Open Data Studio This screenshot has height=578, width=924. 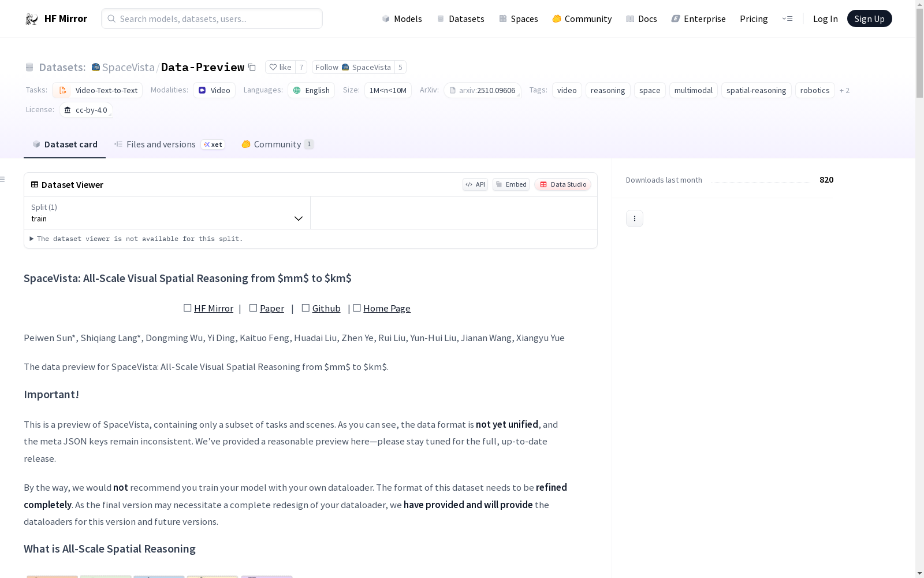(x=563, y=184)
